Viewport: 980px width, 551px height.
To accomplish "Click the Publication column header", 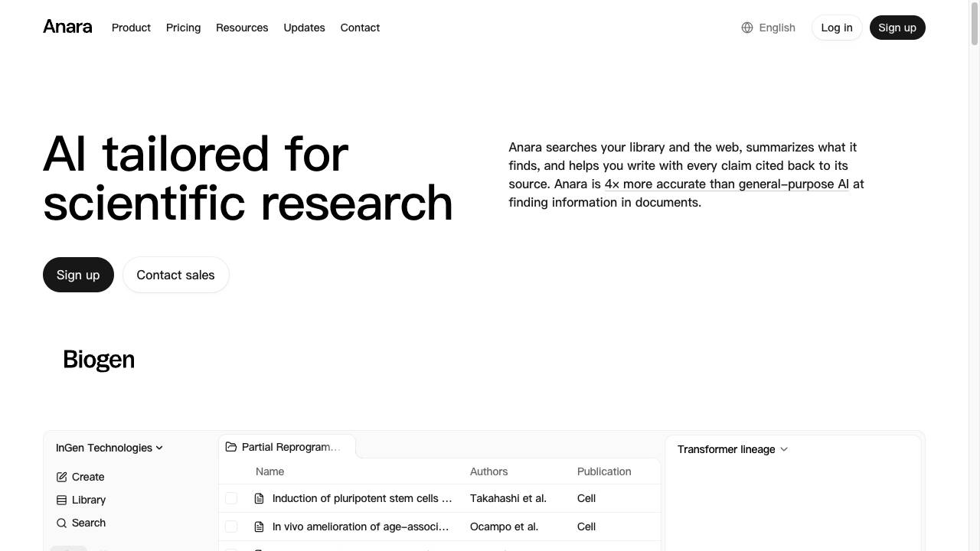I will (x=604, y=471).
